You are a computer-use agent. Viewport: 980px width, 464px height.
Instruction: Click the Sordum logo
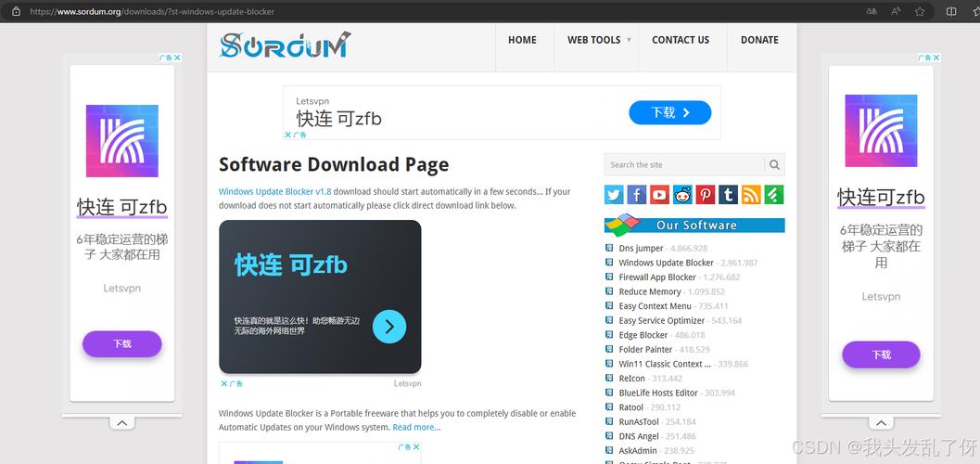(285, 45)
